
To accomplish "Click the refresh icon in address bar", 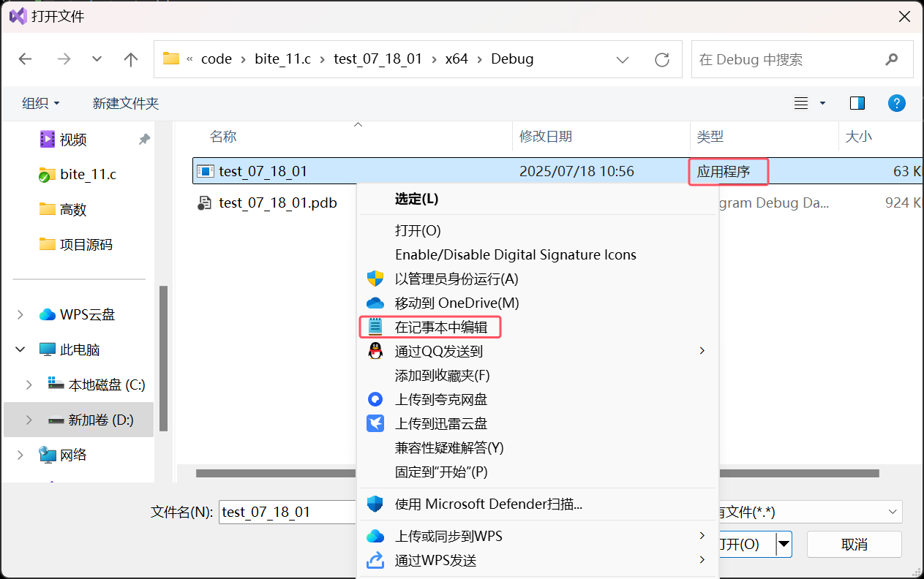I will click(x=662, y=59).
